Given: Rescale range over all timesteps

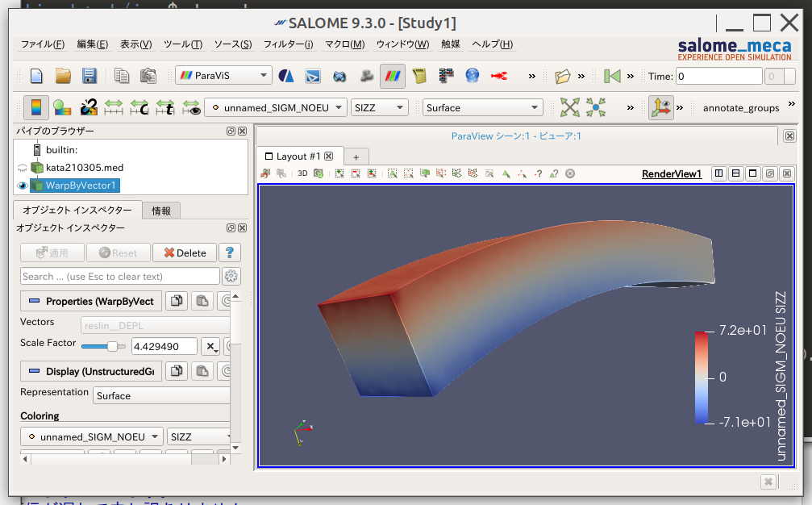Looking at the screenshot, I should point(165,107).
